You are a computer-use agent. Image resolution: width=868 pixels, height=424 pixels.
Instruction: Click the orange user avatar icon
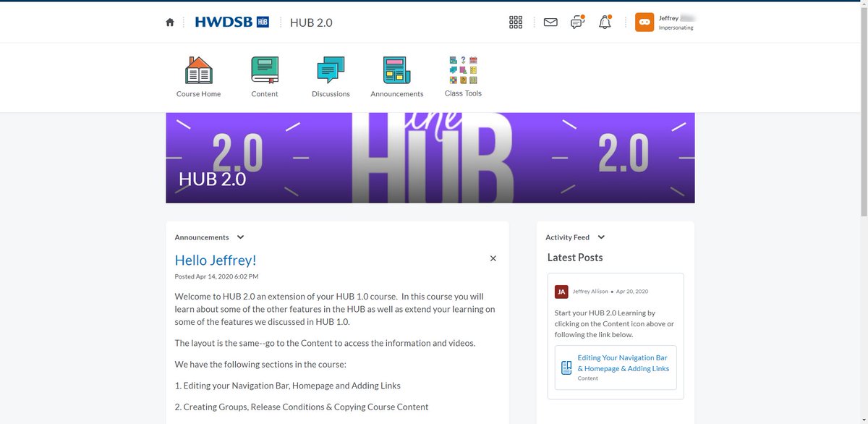644,22
